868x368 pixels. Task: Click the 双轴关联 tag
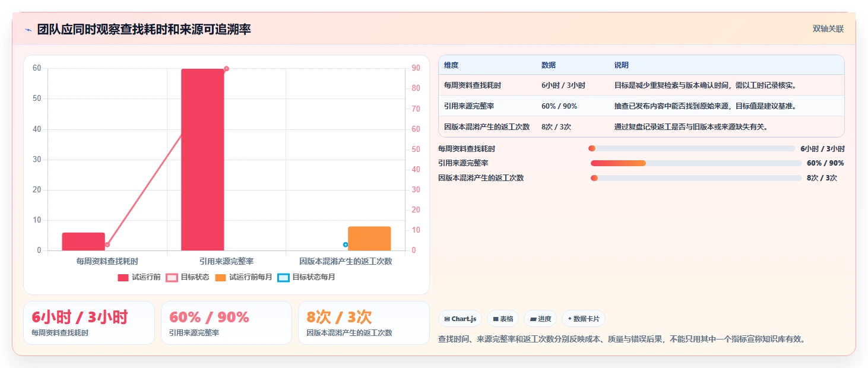click(828, 29)
